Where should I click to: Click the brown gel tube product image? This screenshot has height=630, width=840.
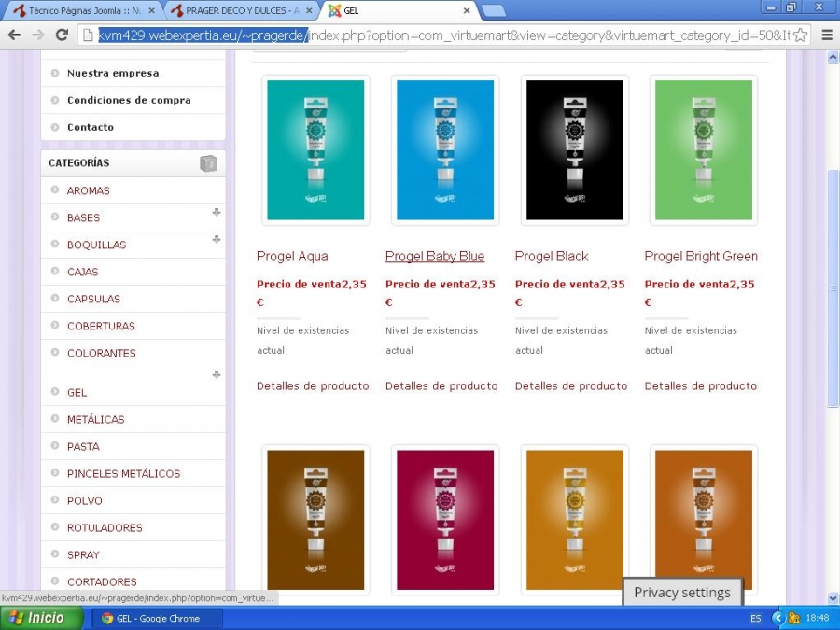tap(315, 520)
